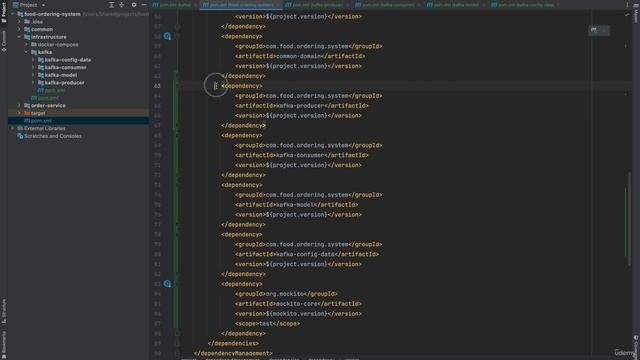The height and width of the screenshot is (360, 640).
Task: Click the editor vertical scrollbar thumb
Action: (x=629, y=220)
